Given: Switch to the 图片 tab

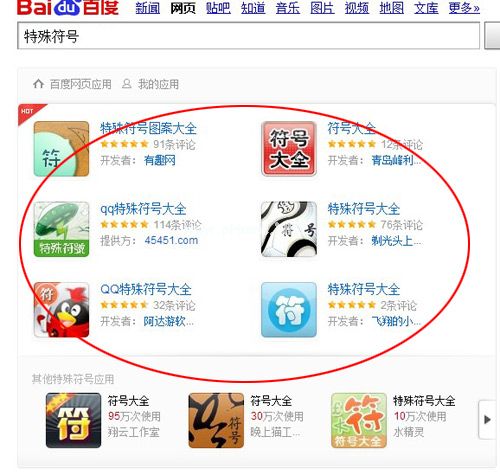Looking at the screenshot, I should click(x=322, y=8).
